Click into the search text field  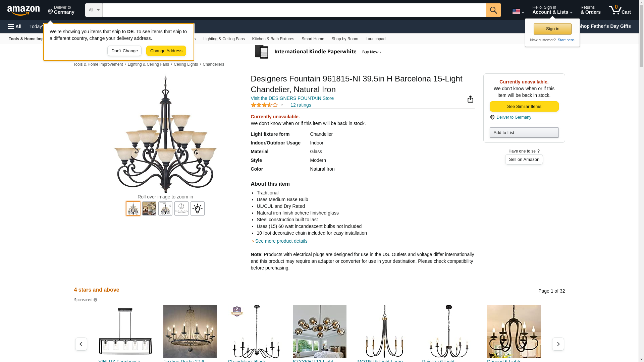[294, 10]
